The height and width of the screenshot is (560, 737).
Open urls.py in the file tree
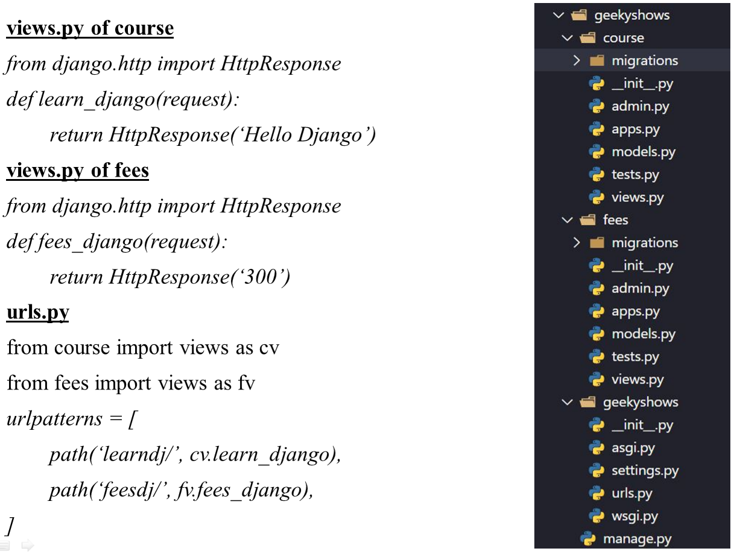pos(631,493)
